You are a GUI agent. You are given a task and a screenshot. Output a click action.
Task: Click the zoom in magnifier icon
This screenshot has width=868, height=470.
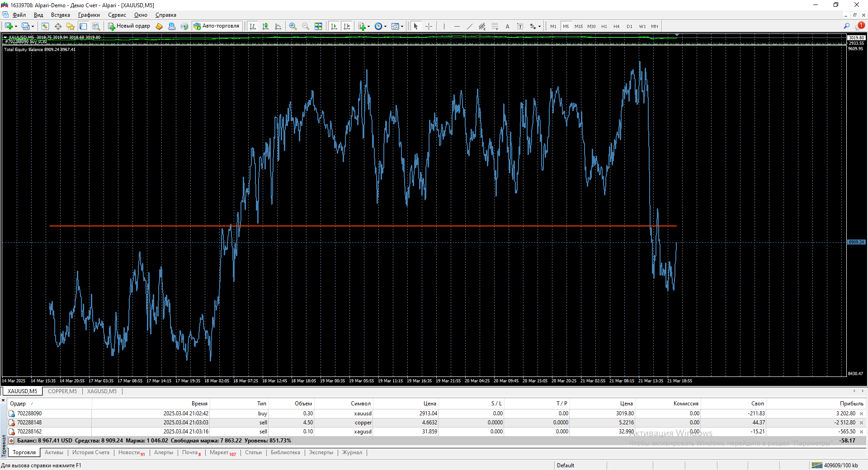(293, 26)
